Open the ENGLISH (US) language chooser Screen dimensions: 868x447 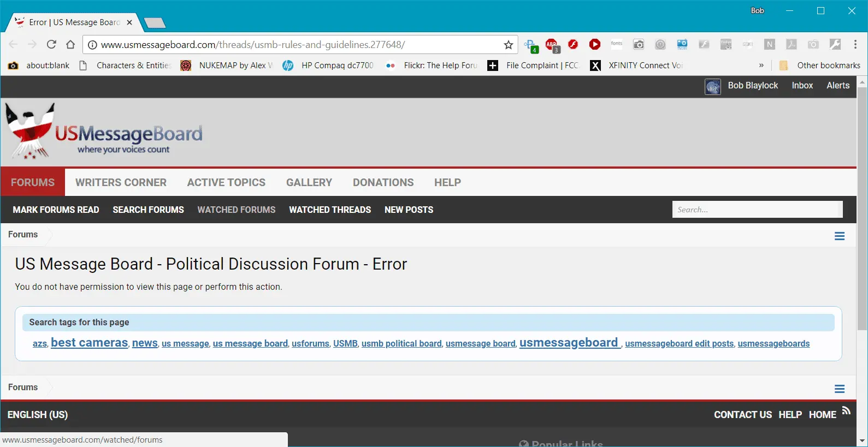pos(38,415)
